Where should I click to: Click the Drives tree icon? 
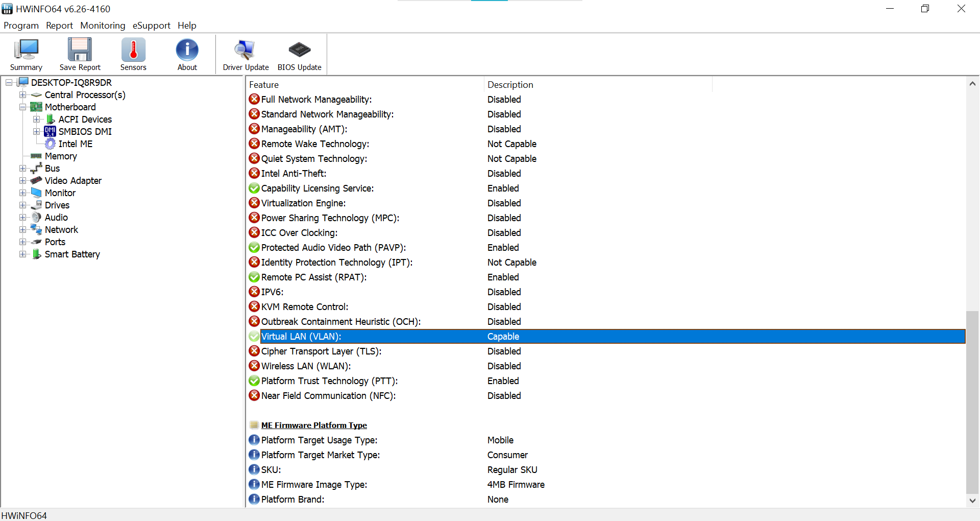[x=36, y=205]
